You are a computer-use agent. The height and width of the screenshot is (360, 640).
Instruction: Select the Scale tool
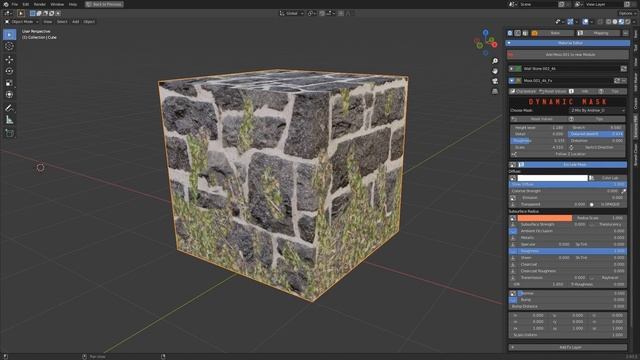9,83
